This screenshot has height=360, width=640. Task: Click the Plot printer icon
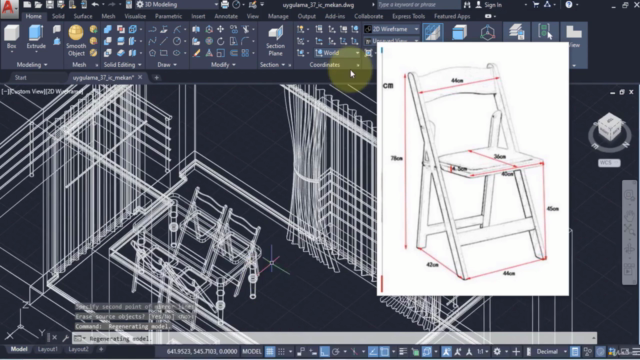(x=225, y=4)
